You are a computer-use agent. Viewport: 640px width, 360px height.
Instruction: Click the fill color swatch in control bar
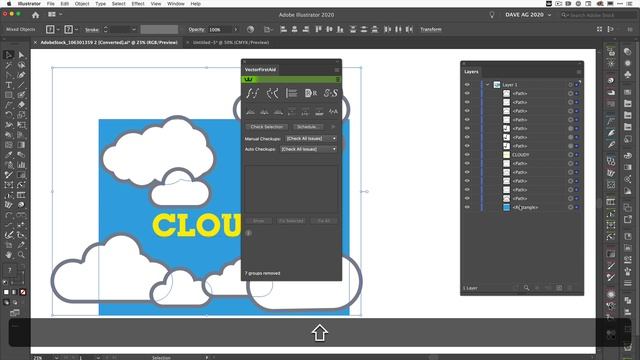pyautogui.click(x=50, y=29)
